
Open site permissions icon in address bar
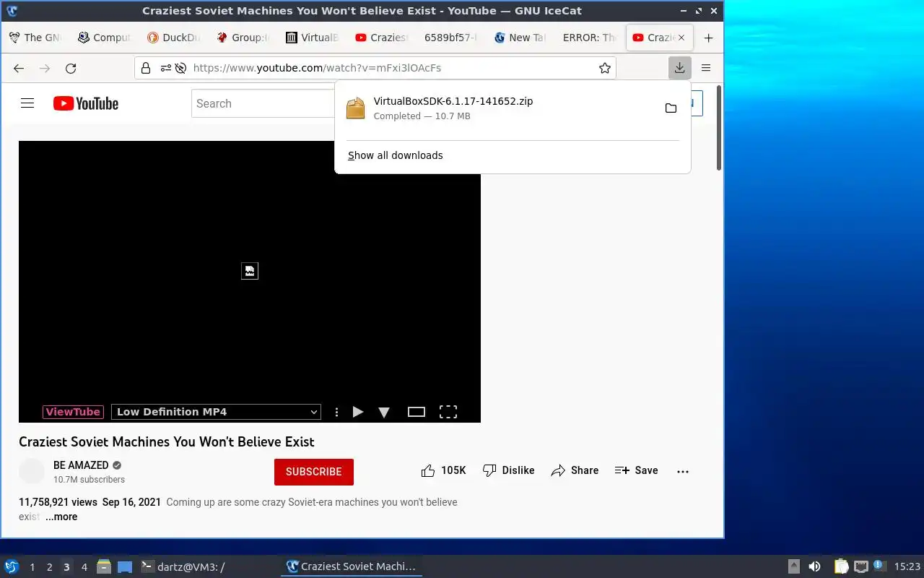pos(165,68)
